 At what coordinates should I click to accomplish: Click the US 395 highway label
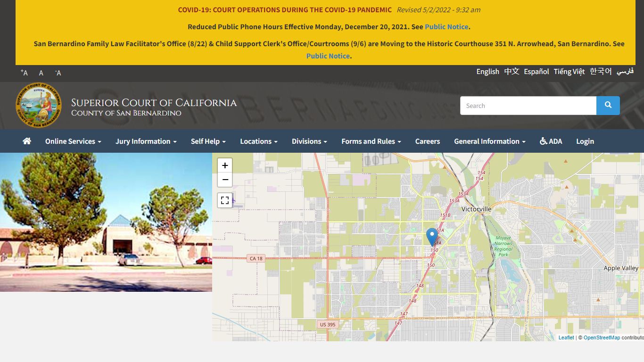(x=327, y=324)
